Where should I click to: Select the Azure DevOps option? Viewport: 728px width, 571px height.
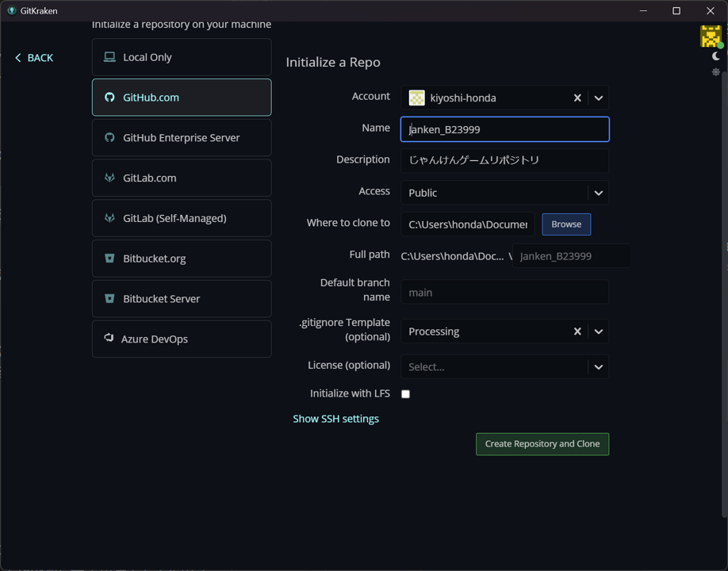click(x=182, y=339)
